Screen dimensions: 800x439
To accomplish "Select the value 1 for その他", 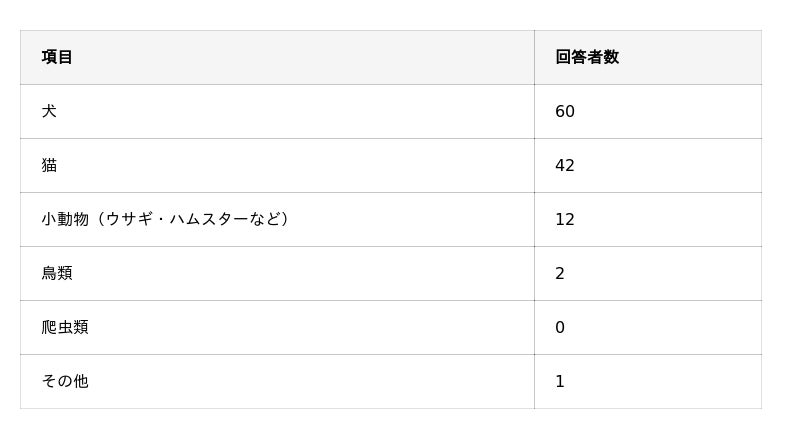I will (560, 382).
